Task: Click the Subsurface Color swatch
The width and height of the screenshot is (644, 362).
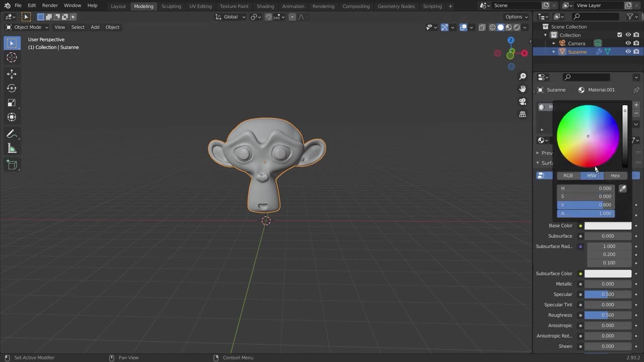Action: click(x=608, y=274)
